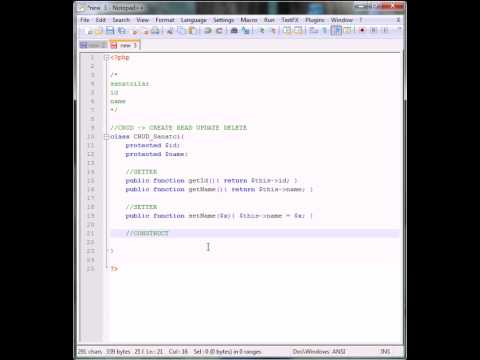Click the Zoom In toolbar icon
Screen dimensions: 480x360
coord(262,31)
